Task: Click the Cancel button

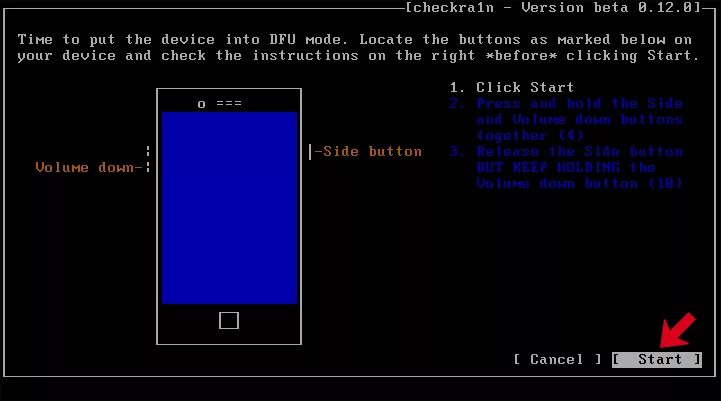Action: tap(557, 359)
